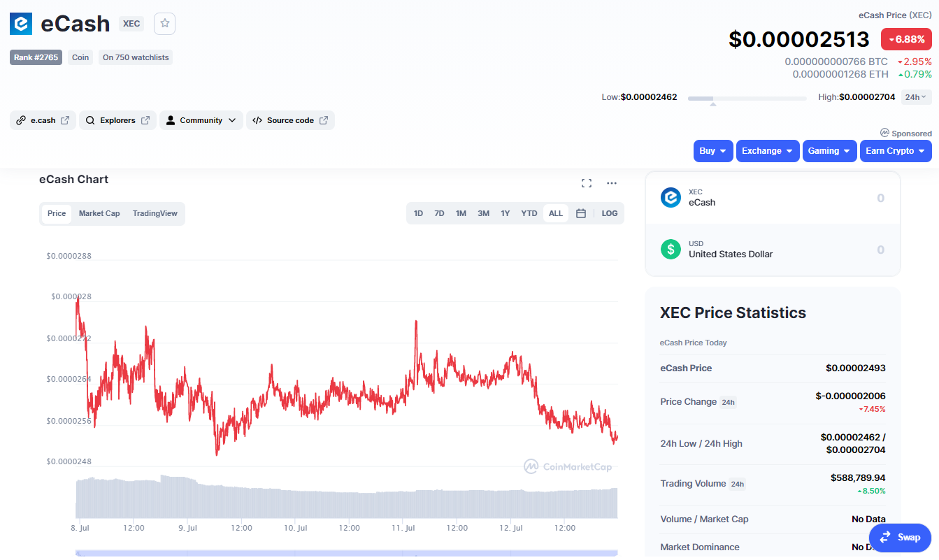Open the Exchange dropdown menu
The width and height of the screenshot is (939, 560).
[768, 151]
